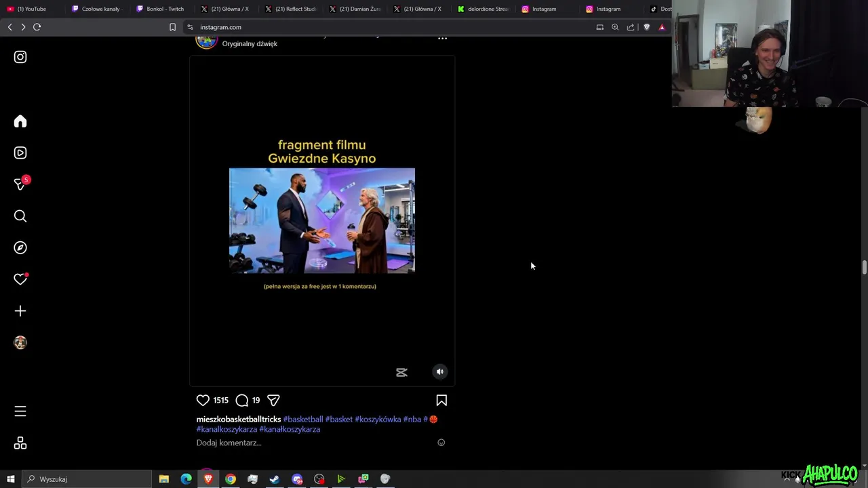868x488 pixels.
Task: Open Windows Start menu
Action: click(x=11, y=479)
